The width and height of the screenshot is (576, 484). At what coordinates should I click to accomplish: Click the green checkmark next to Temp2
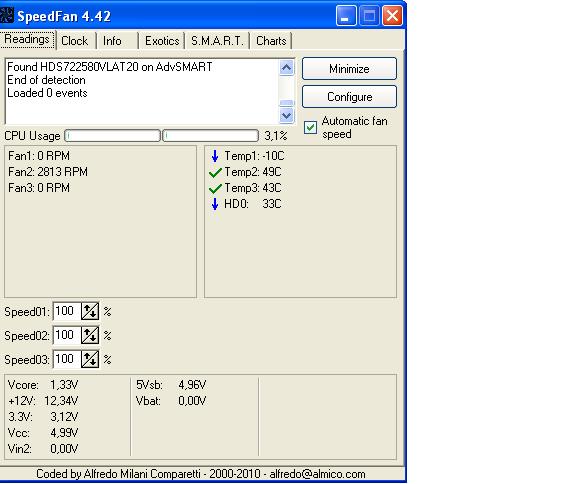tap(215, 172)
